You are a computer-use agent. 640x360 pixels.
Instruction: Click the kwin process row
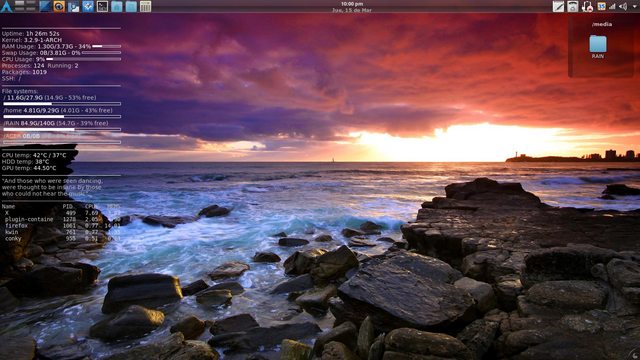click(x=61, y=232)
